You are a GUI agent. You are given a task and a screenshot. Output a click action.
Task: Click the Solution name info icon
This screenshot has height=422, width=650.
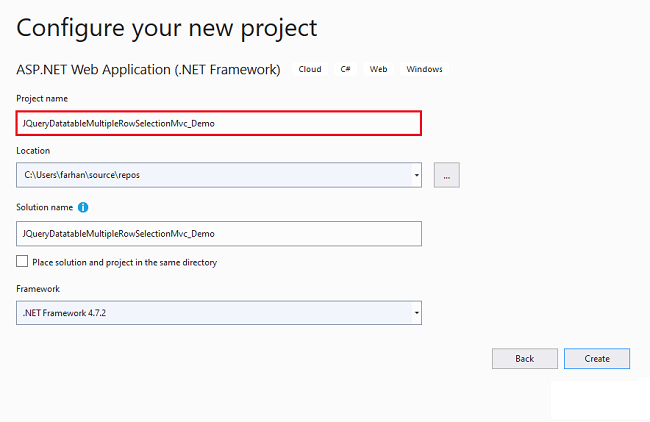(x=83, y=207)
